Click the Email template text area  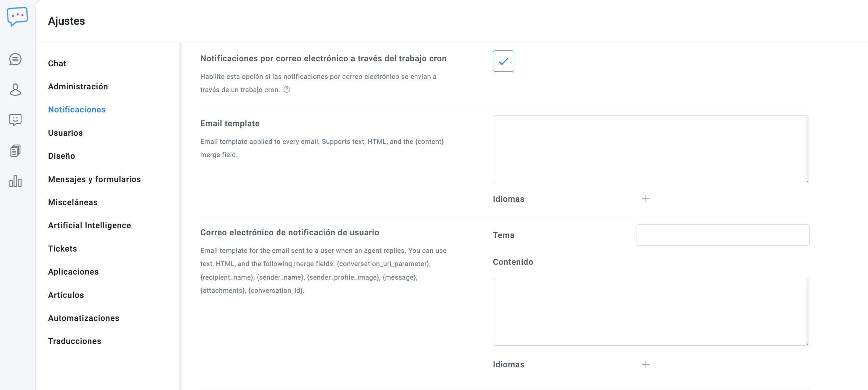[650, 149]
